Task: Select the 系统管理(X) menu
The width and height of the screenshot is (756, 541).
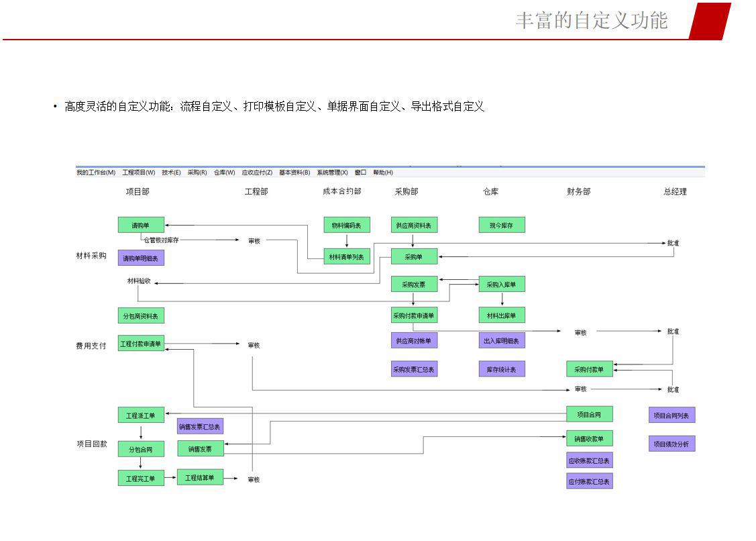Action: point(332,173)
